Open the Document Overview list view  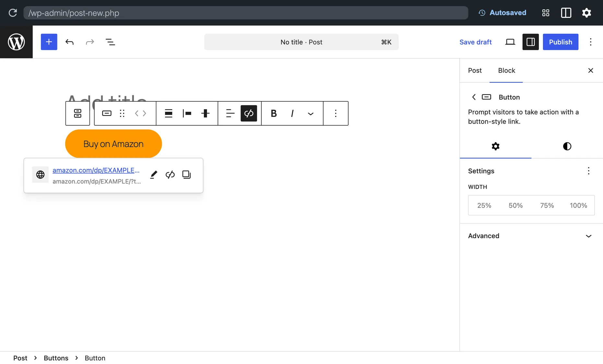pos(110,42)
